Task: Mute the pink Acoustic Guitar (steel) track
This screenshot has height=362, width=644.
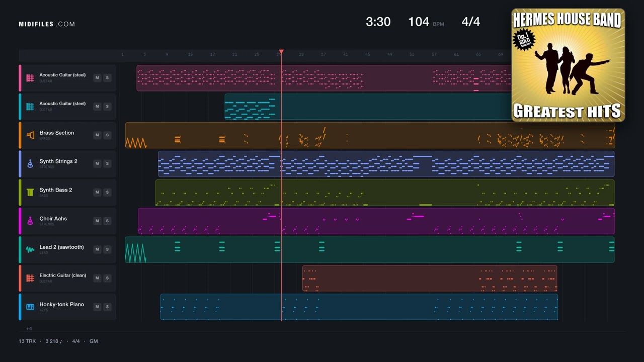Action: pyautogui.click(x=98, y=78)
